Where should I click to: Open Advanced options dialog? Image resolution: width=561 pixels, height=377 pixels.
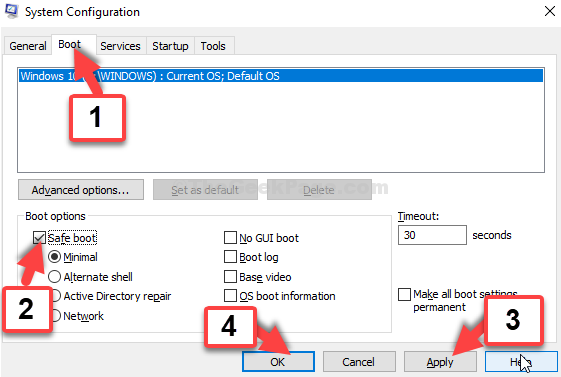(81, 190)
